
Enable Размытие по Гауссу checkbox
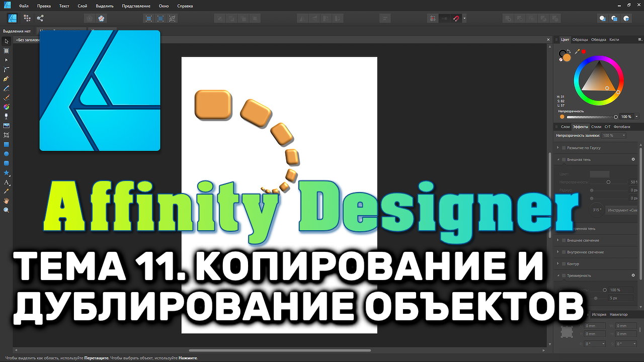564,148
